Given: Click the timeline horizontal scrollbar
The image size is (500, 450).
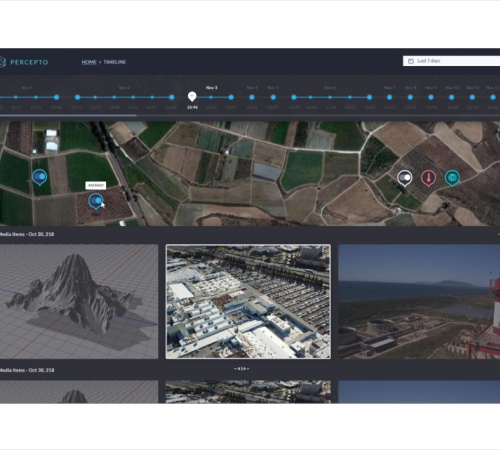Looking at the screenshot, I should coord(68,116).
